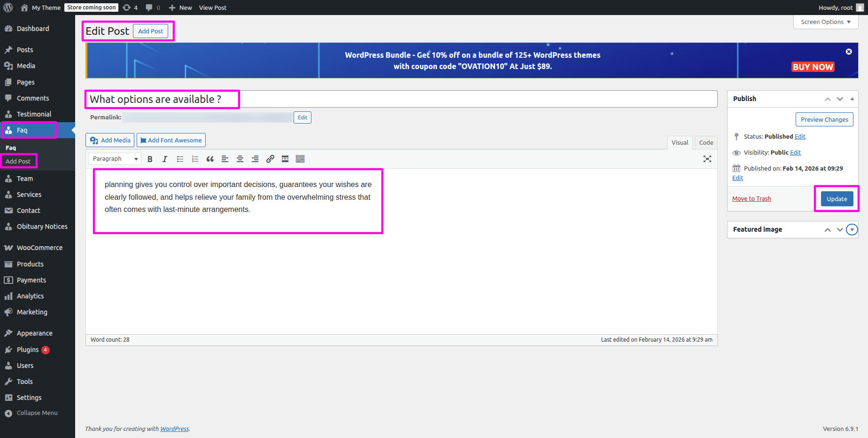This screenshot has height=438, width=868.
Task: Toggle the toolbar kitchen sink
Action: click(x=300, y=159)
